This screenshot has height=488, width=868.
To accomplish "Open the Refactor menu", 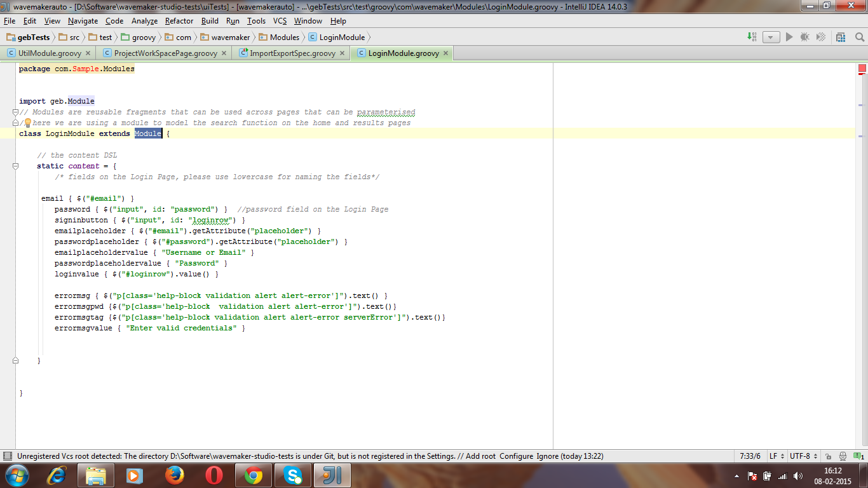I will point(179,21).
